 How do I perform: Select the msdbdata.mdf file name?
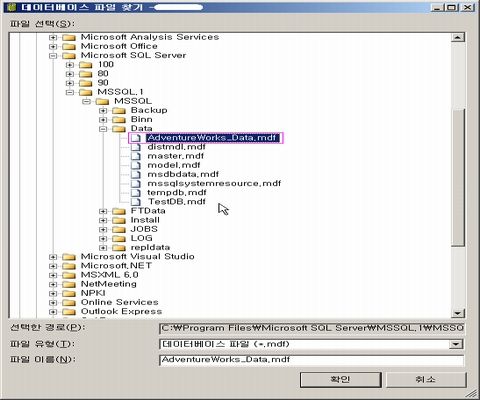183,174
